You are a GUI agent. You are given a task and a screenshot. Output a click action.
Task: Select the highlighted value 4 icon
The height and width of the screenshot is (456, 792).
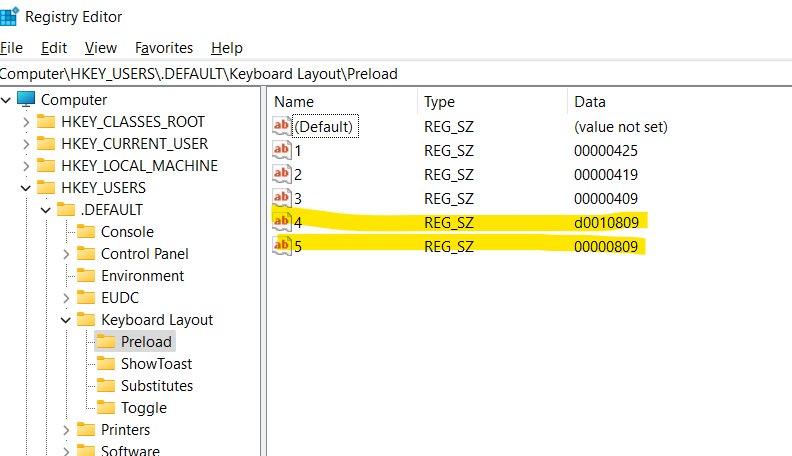coord(281,221)
